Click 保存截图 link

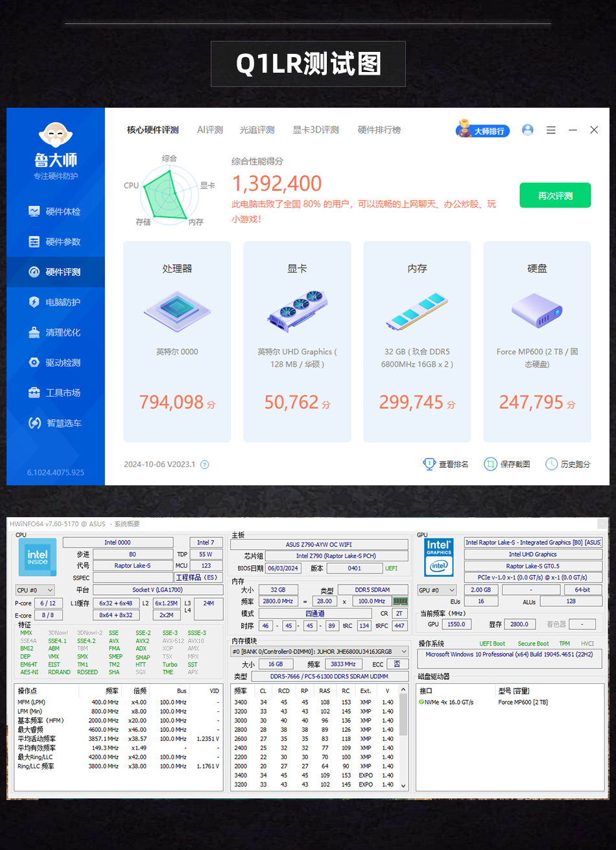click(x=508, y=464)
